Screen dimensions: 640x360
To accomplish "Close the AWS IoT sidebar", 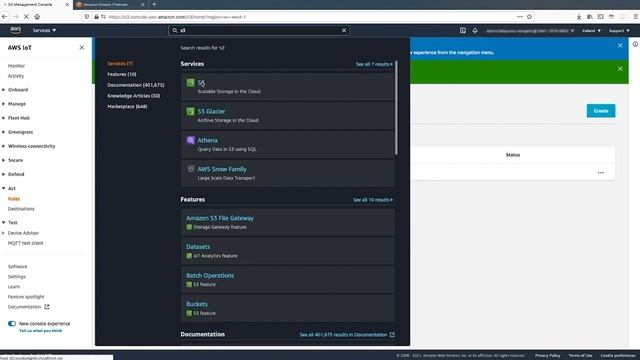I will tap(82, 47).
